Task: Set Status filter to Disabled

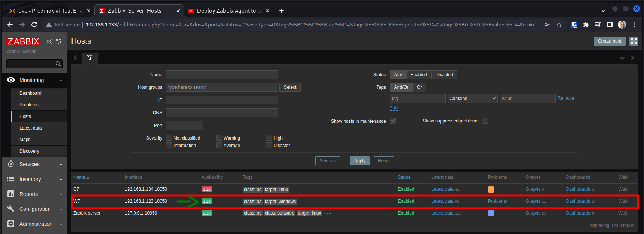Action: pos(444,75)
